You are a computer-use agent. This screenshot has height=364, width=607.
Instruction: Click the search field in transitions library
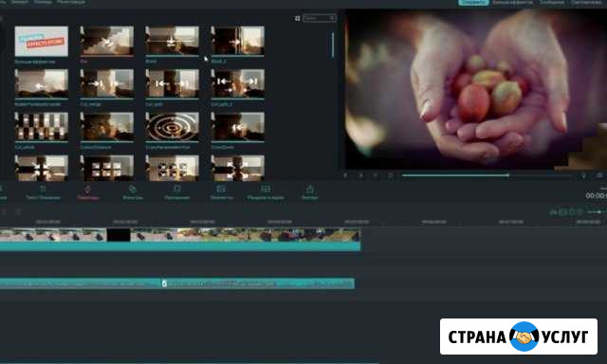(x=320, y=18)
